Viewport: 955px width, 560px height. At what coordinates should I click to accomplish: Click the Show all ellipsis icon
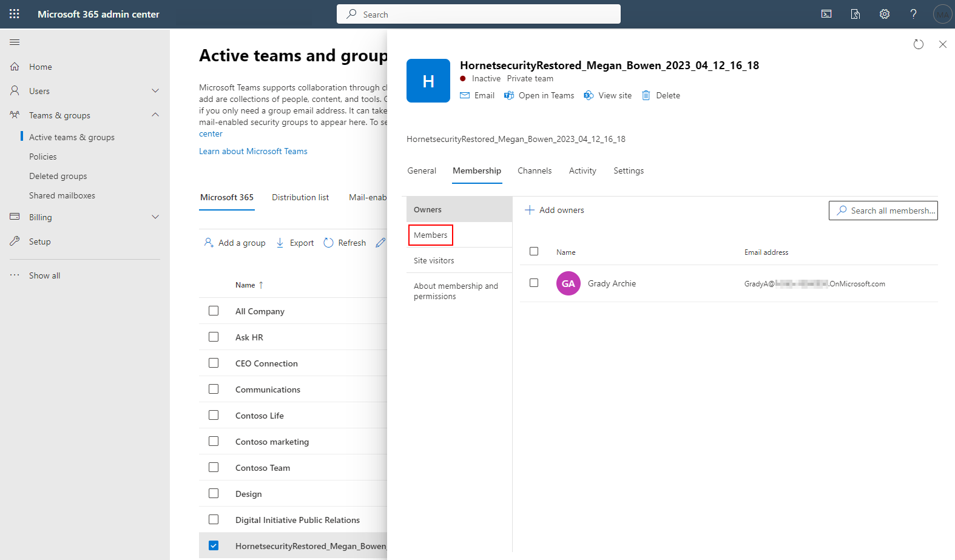15,275
